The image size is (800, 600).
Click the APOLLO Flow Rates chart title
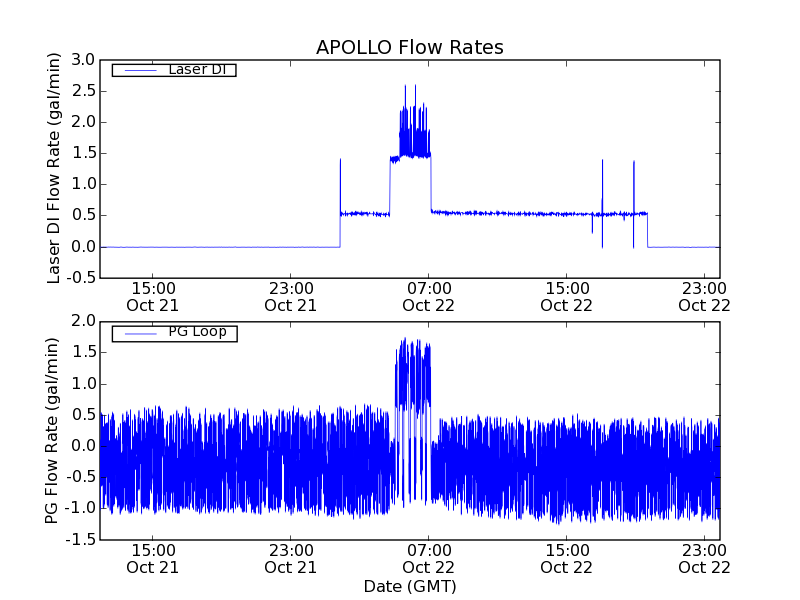pos(409,47)
